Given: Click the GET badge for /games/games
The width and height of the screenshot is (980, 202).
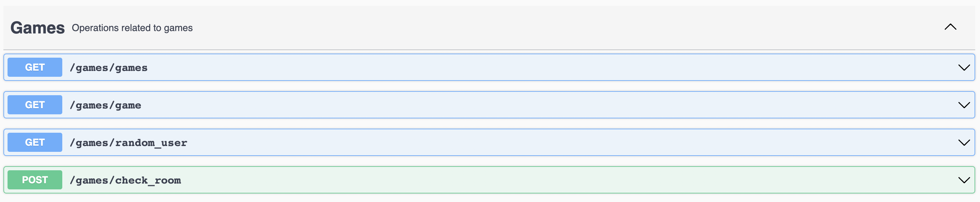Looking at the screenshot, I should click(x=35, y=67).
